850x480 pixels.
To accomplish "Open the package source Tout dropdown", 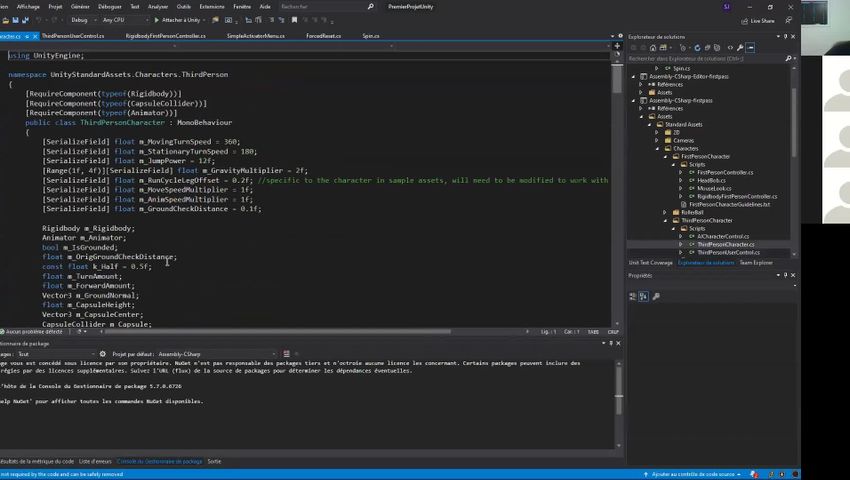I will [x=56, y=354].
